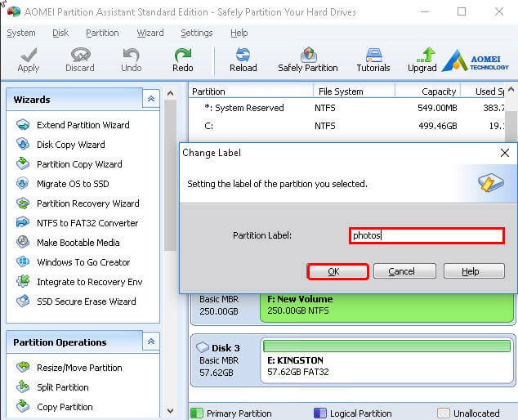Screen dimensions: 518x420
Task: Click 549.00MB capacity cell
Action: pyautogui.click(x=437, y=108)
